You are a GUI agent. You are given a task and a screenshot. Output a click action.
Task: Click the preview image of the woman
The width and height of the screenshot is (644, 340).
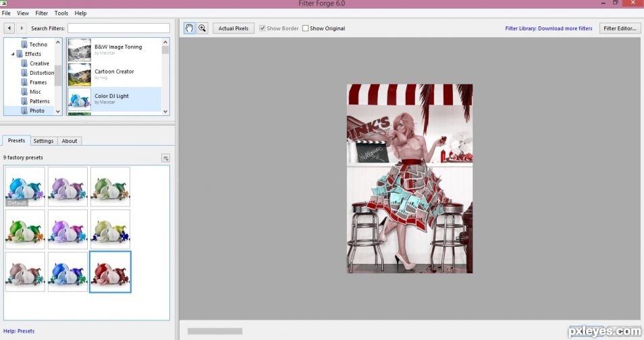point(410,179)
